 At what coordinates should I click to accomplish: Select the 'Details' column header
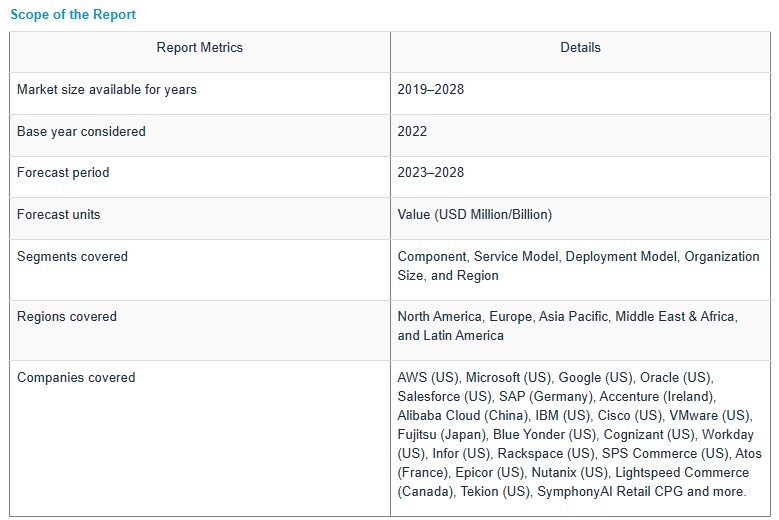[580, 47]
